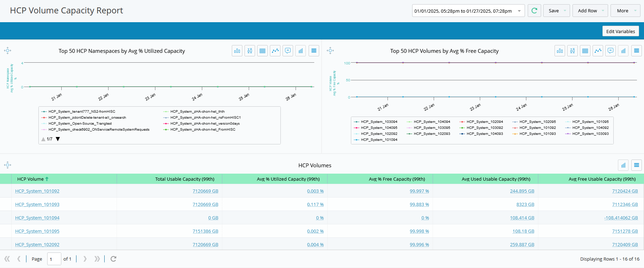
Task: Toggle HCP_System_Open-Source_Trangtest legend series
Action: (76, 124)
